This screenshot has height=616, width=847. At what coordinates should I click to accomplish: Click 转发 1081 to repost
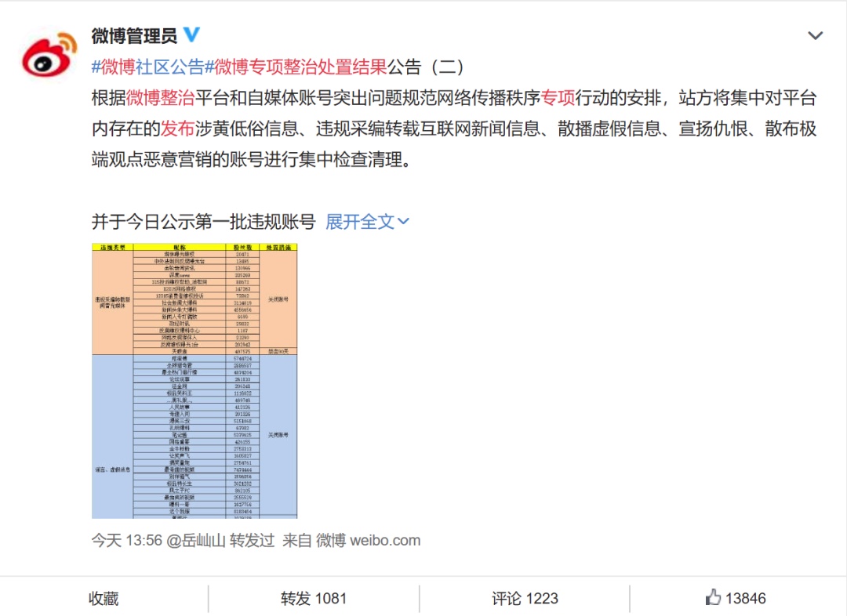tap(313, 598)
